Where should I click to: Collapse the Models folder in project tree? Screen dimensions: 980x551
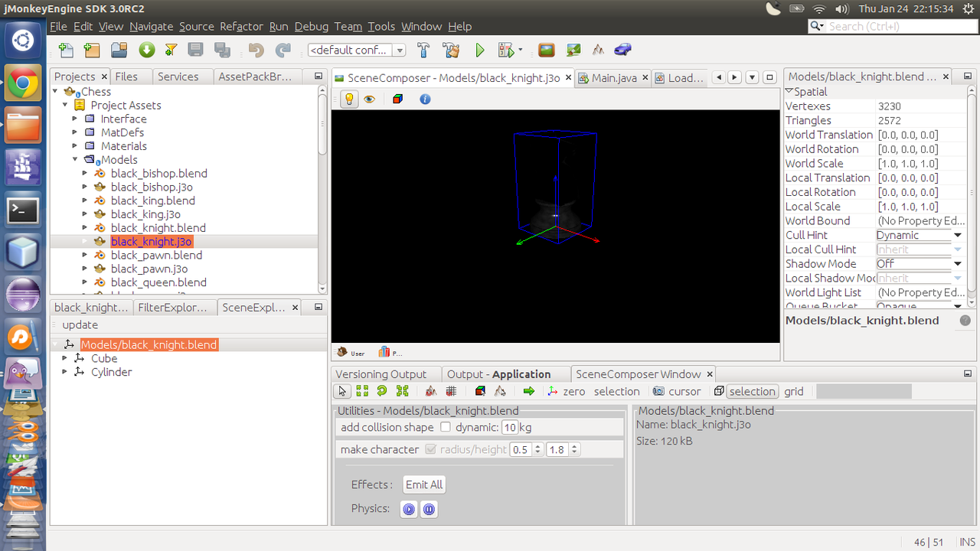(x=76, y=159)
